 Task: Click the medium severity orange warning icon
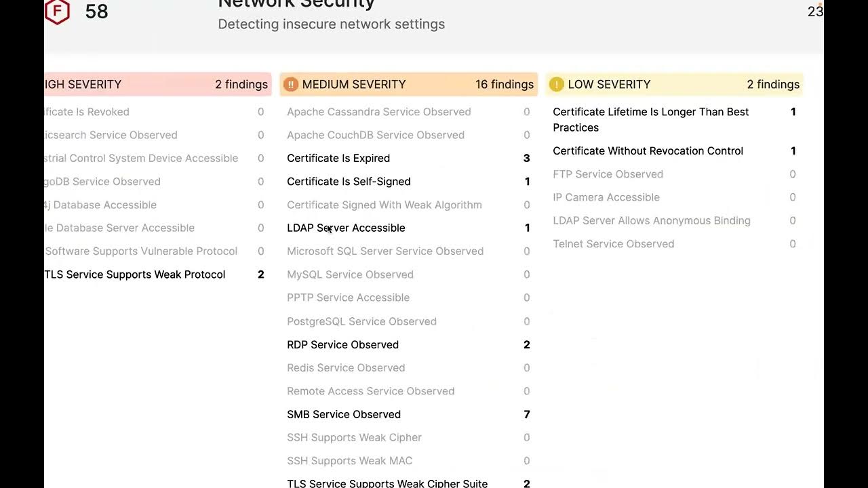290,84
